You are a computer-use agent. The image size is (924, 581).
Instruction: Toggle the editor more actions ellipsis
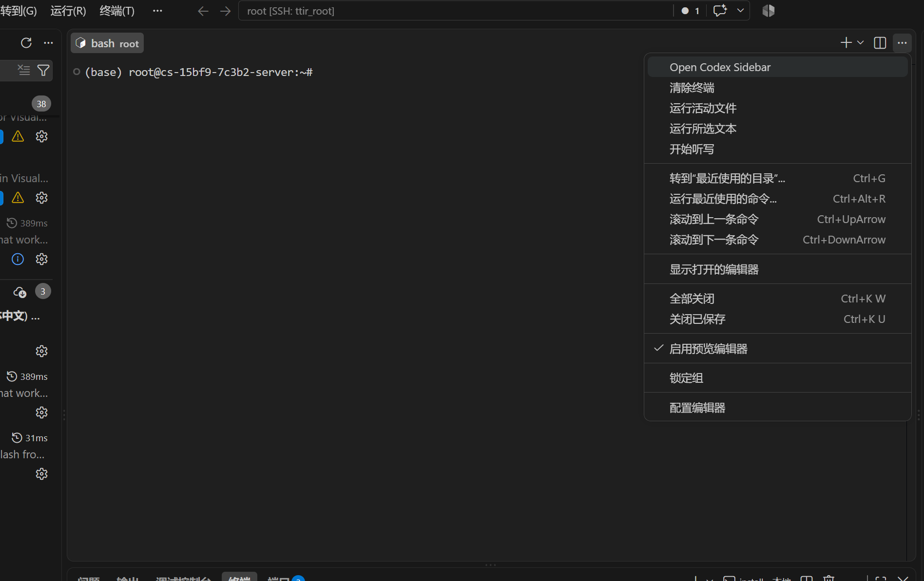(x=903, y=43)
